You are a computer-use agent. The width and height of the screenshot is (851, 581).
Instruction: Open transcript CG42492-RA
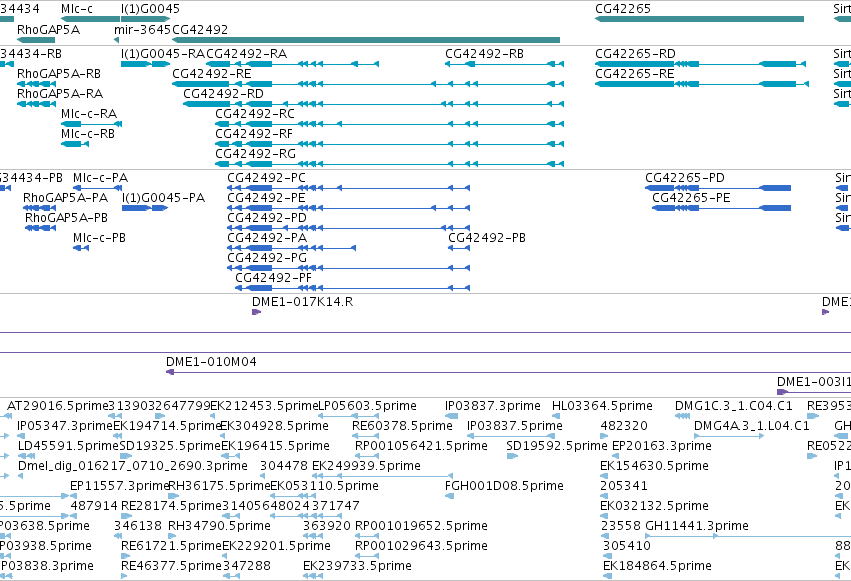click(x=293, y=64)
